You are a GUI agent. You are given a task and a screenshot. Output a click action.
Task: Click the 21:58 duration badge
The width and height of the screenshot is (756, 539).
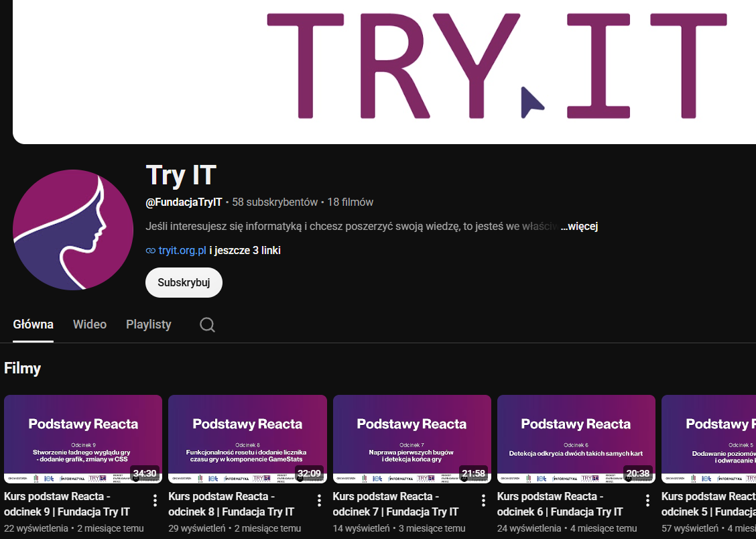pyautogui.click(x=474, y=473)
